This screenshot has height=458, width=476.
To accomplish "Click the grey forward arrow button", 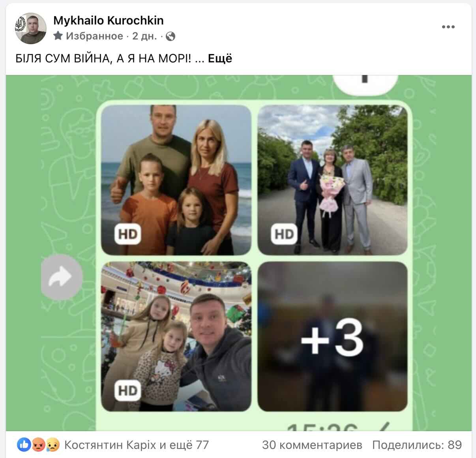I will (x=61, y=277).
